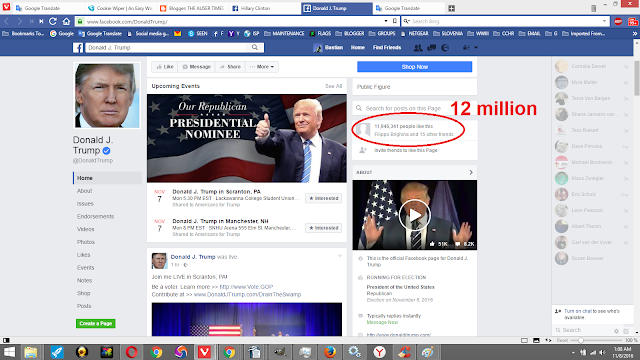Viewport: 640px width, 360px height.
Task: Switch to Hillary Clinton tab
Action: [x=266, y=8]
